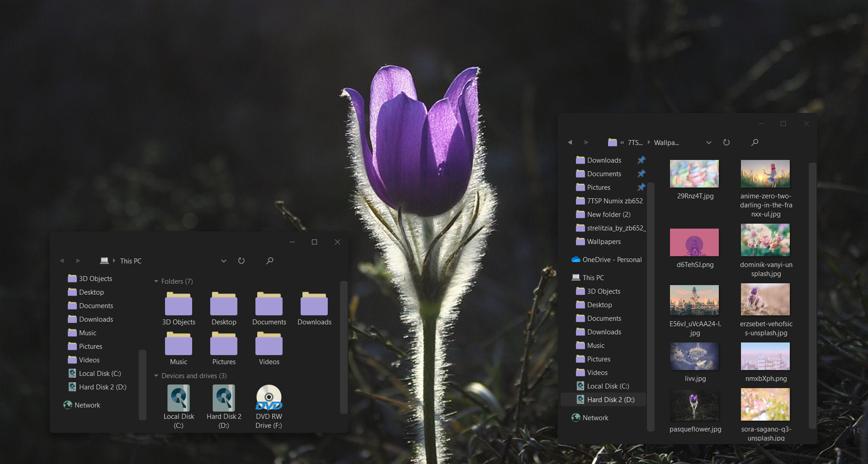The height and width of the screenshot is (464, 868).
Task: Unpin Downloads from Quick Access
Action: click(x=642, y=160)
